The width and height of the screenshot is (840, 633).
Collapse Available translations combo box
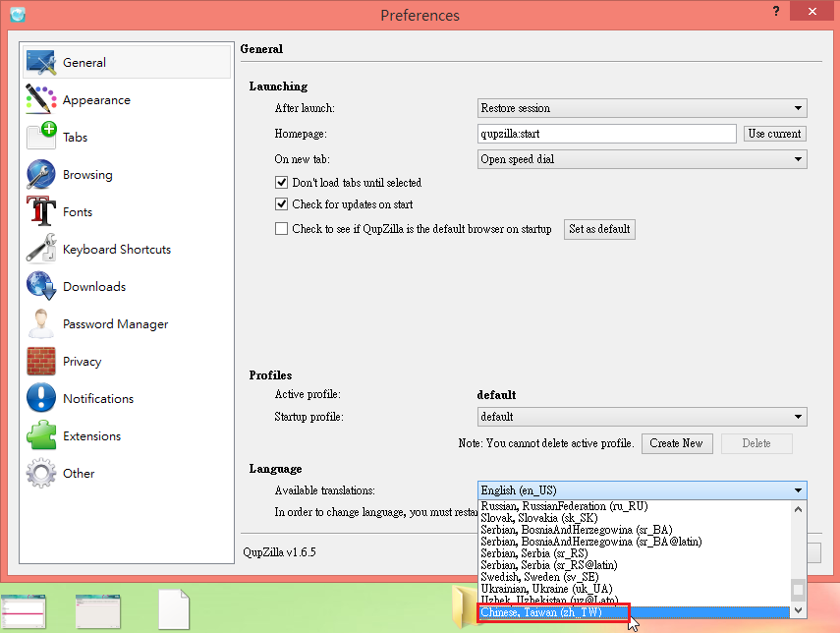642,490
